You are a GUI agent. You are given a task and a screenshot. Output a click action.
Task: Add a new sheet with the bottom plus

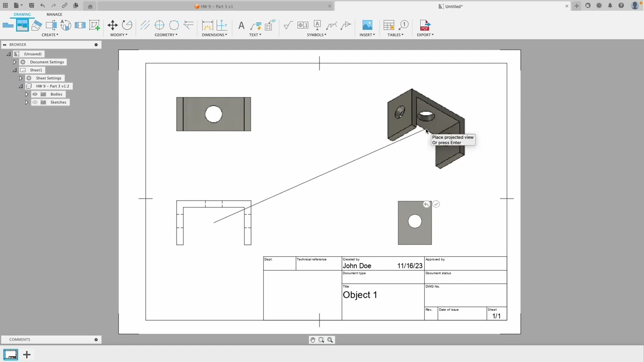pos(27,355)
